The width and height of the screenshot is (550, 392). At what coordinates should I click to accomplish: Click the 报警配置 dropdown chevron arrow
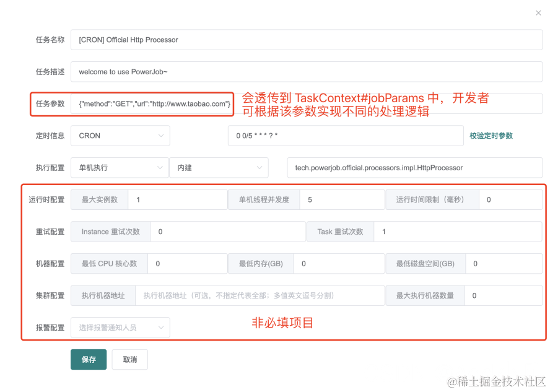coord(161,328)
